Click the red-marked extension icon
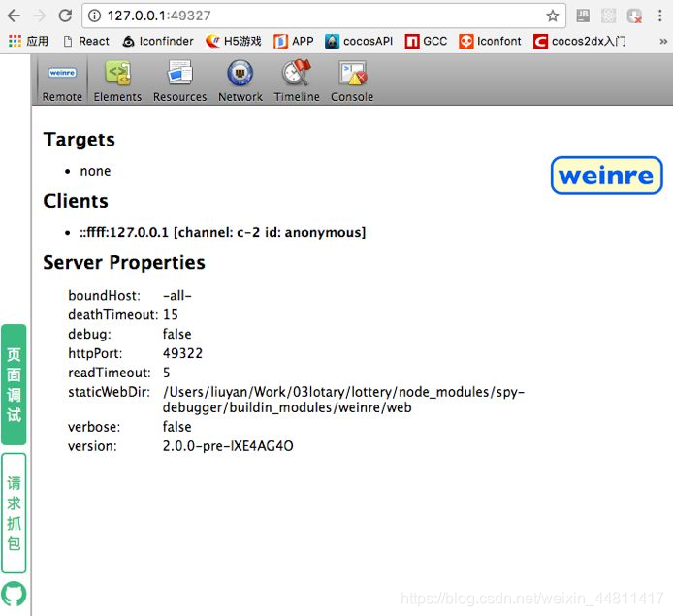 point(634,16)
